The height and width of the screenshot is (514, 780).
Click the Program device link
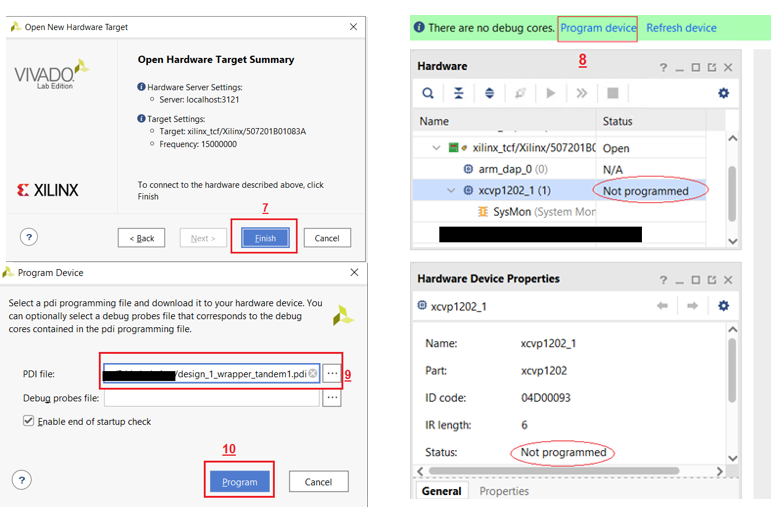click(598, 28)
